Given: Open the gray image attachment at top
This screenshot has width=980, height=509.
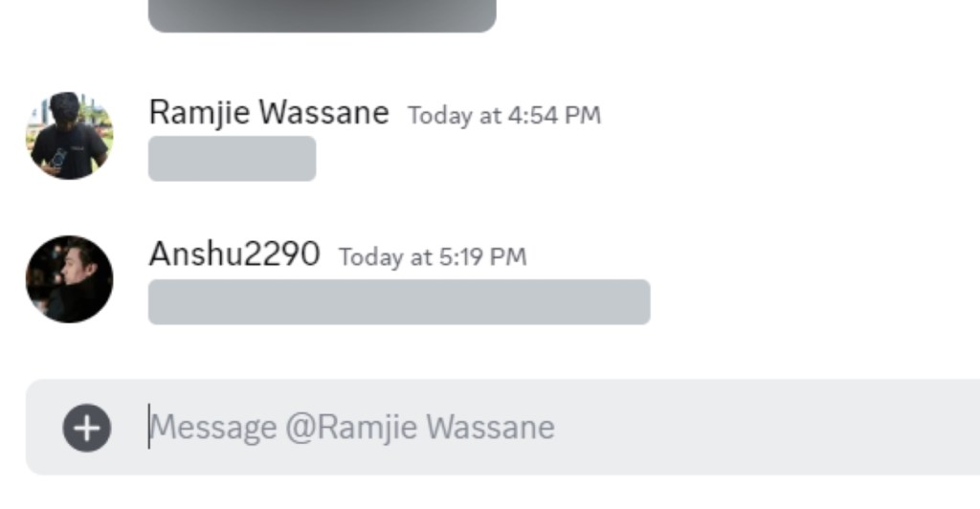Looking at the screenshot, I should click(x=322, y=15).
